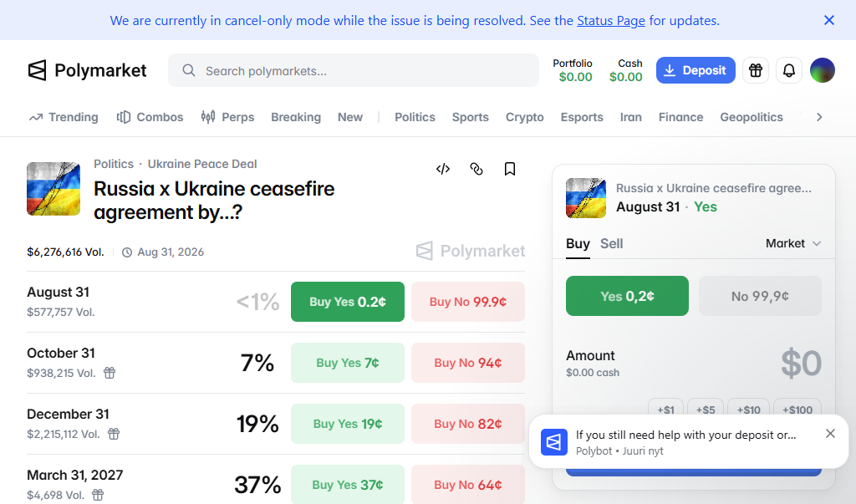Open the gift rewards icon in header
Viewport: 856px width, 504px height.
point(756,70)
